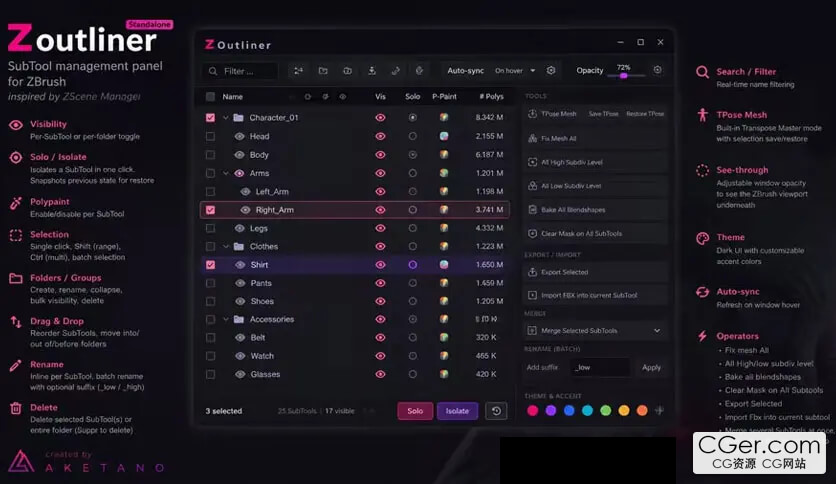This screenshot has width=836, height=484.
Task: Collapse the Accessories folder chevron
Action: coord(226,319)
